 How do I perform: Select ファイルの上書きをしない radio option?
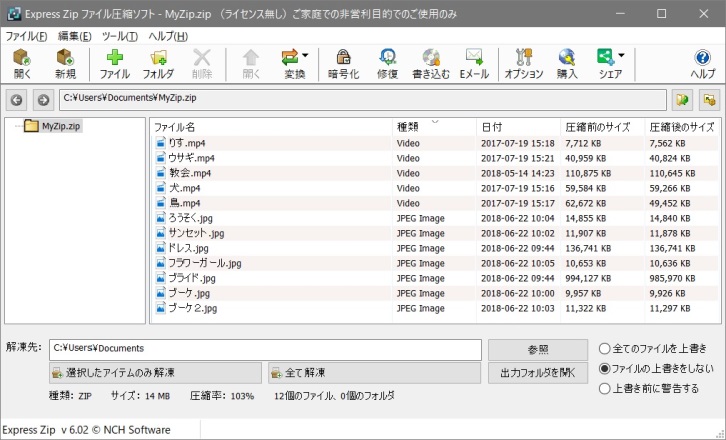(656, 369)
